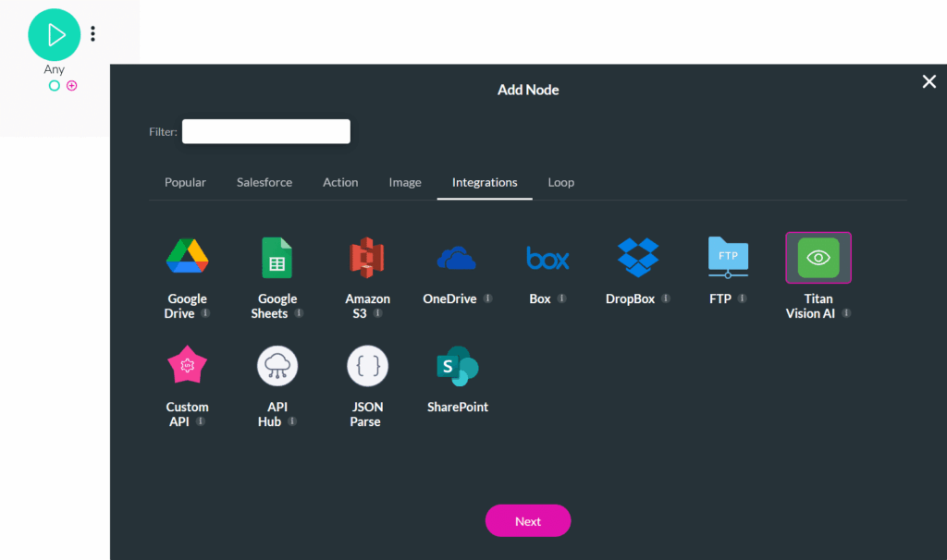Screen dimensions: 947x560
Task: Switch to the Salesforce tab
Action: [264, 182]
